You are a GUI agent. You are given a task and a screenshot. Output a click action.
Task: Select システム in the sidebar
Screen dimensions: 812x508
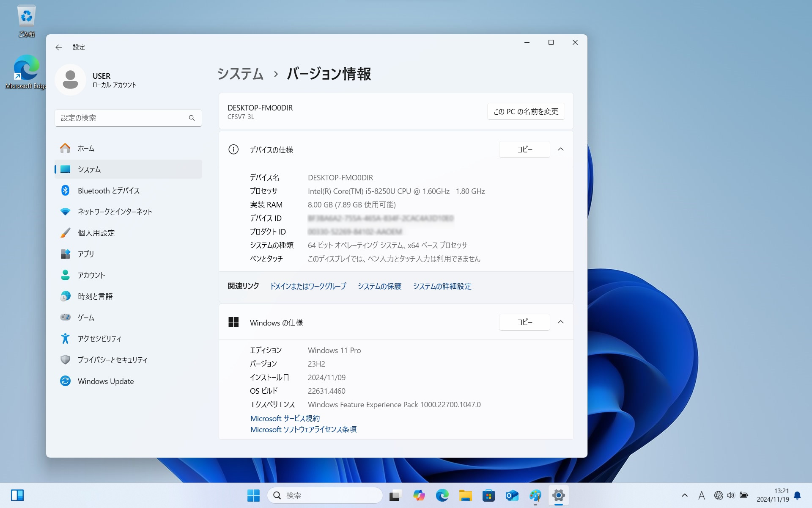(x=128, y=169)
